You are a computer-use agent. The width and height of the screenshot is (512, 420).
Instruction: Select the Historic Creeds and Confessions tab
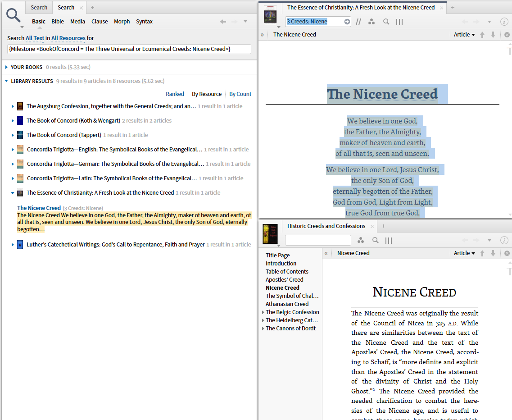tap(326, 226)
